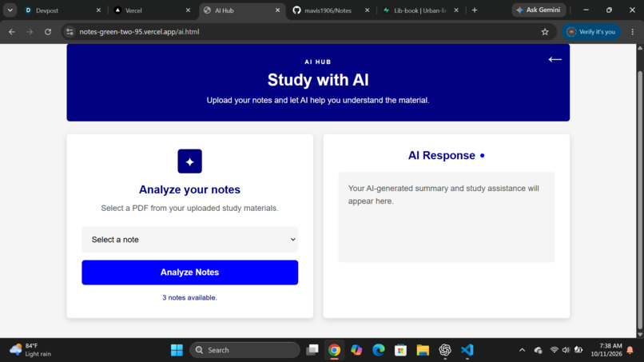Open Google Chrome from the taskbar
Viewport: 644px width, 362px height.
334,350
